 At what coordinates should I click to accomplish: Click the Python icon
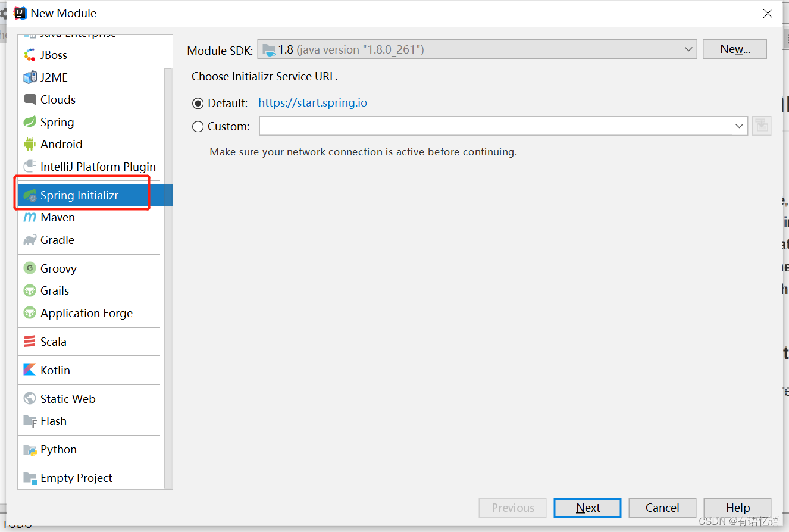pyautogui.click(x=30, y=449)
